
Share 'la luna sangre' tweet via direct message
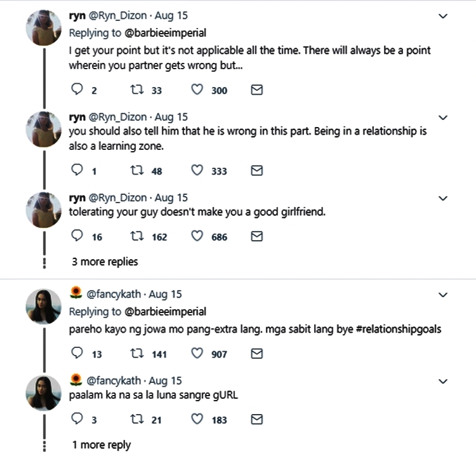point(256,419)
